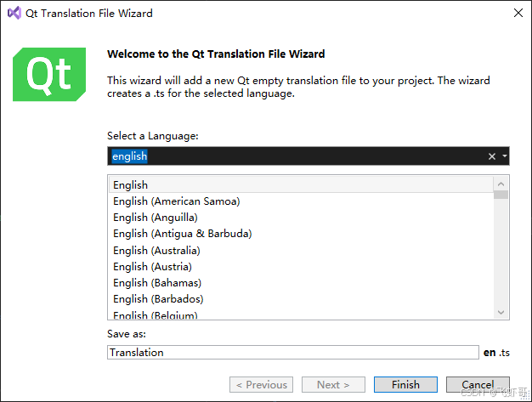Select English (Austria)
Screen dimensions: 532x402
(x=301, y=267)
